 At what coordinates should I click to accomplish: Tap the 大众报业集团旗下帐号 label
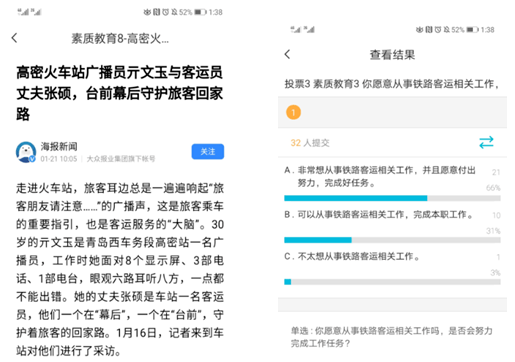[x=121, y=159]
